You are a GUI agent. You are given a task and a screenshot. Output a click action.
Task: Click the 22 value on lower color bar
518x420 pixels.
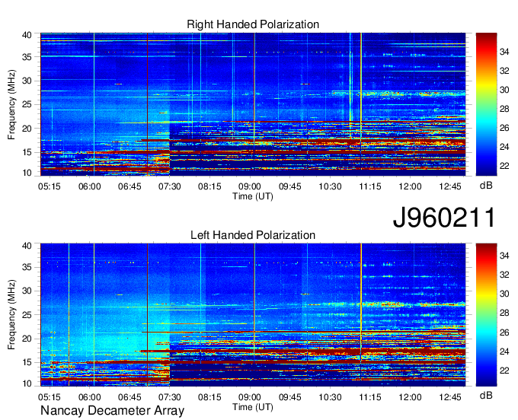click(504, 371)
